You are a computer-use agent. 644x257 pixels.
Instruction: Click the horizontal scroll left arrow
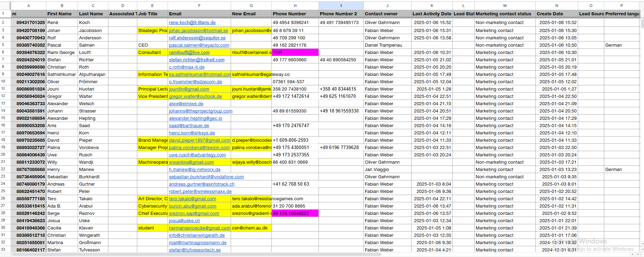coord(633,255)
